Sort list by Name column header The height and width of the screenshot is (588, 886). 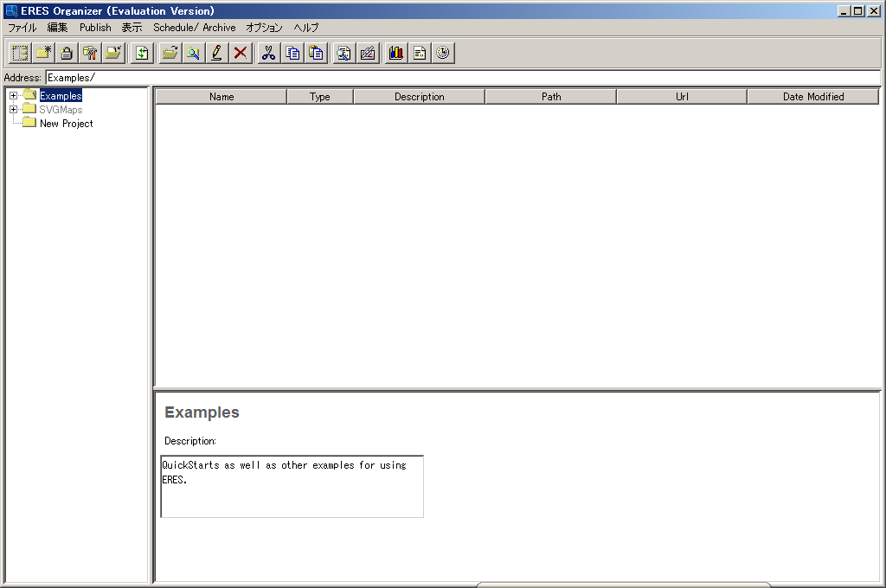coord(221,97)
